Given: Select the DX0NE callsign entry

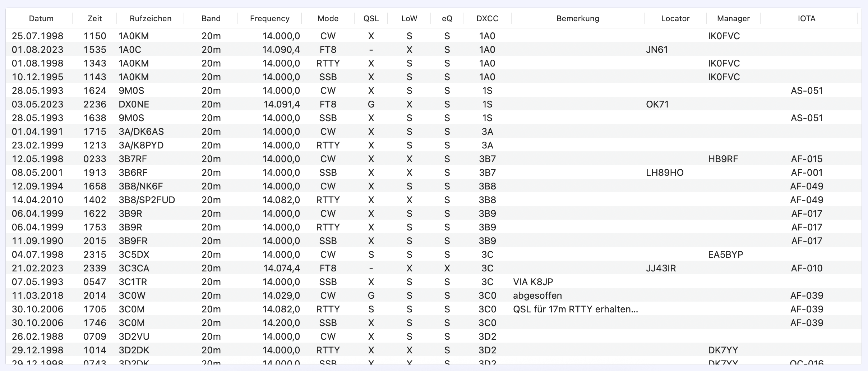Looking at the screenshot, I should coord(134,104).
